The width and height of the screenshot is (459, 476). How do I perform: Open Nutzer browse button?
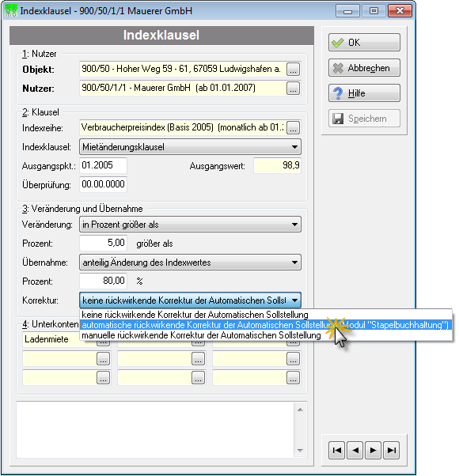tap(293, 89)
